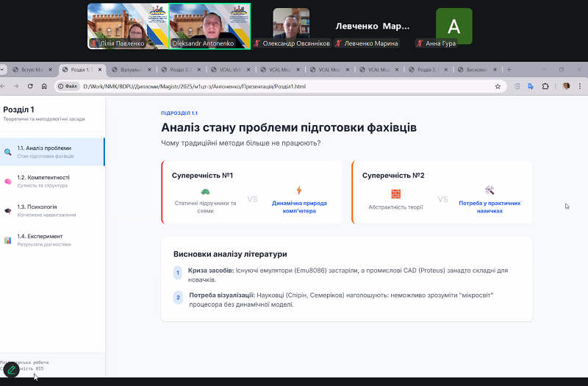
Task: Click the bookmark star in address bar
Action: (x=498, y=86)
